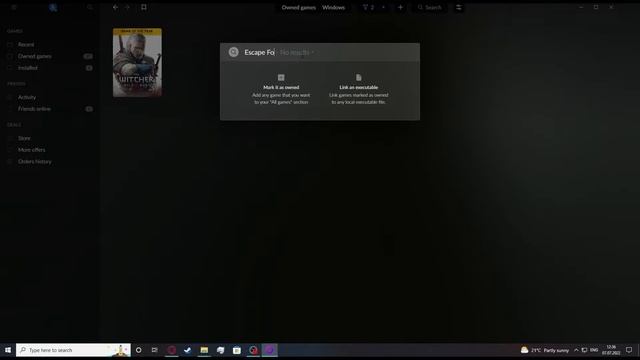Open the Steam taskbar icon

click(188, 350)
